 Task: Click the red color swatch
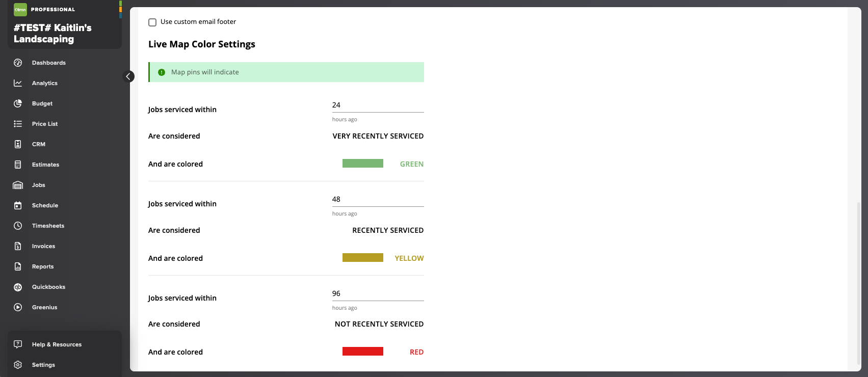click(x=363, y=352)
